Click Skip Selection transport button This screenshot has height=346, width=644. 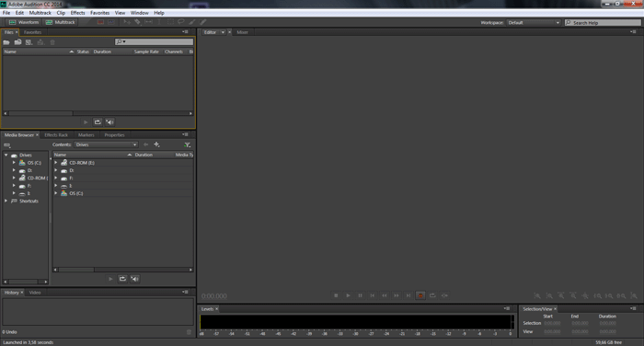[444, 295]
